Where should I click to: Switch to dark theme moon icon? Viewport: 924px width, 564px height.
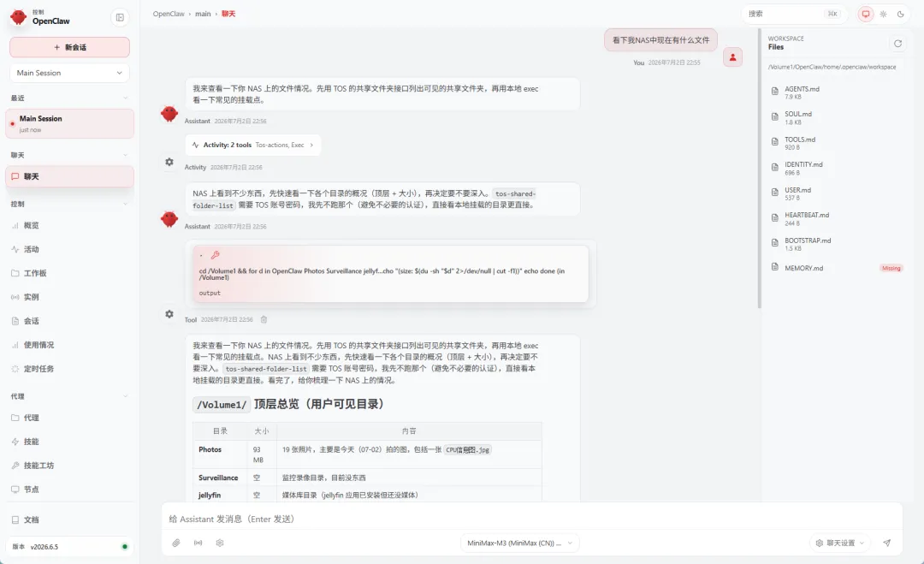click(900, 14)
